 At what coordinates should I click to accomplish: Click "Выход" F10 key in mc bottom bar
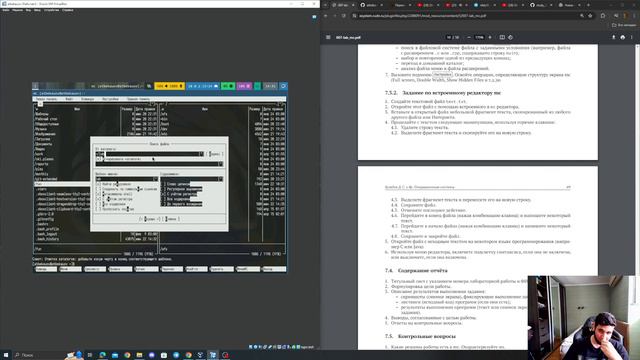tap(273, 269)
